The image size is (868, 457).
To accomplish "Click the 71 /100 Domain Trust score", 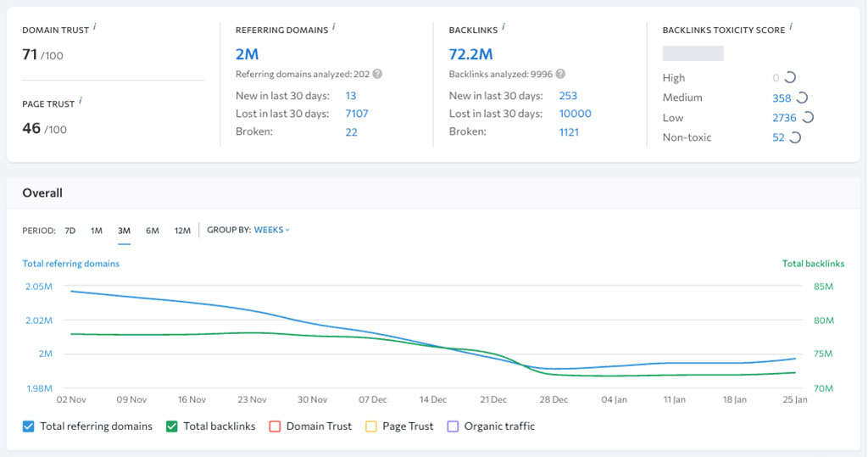I will point(42,55).
